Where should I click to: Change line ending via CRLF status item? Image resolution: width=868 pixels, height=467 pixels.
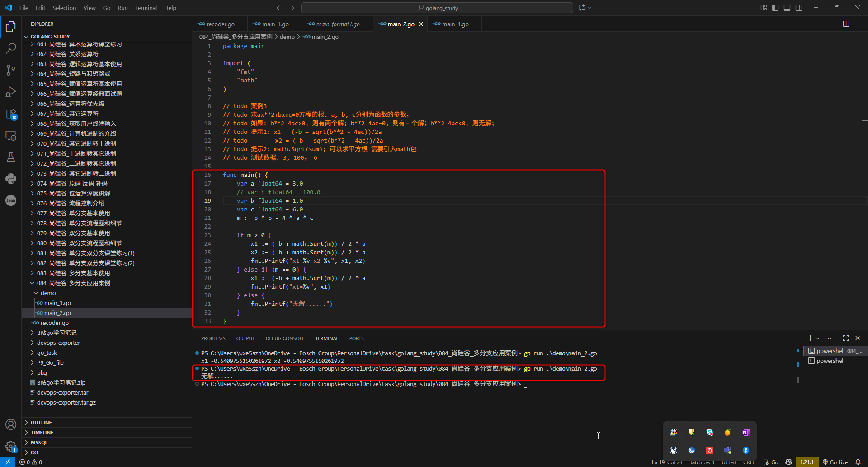(x=749, y=462)
